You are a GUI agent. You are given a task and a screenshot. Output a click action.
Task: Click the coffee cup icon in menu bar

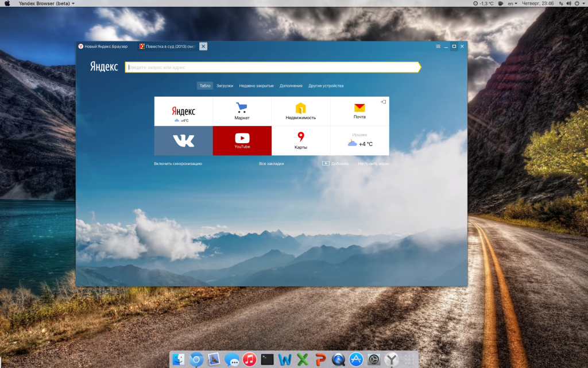(x=500, y=3)
